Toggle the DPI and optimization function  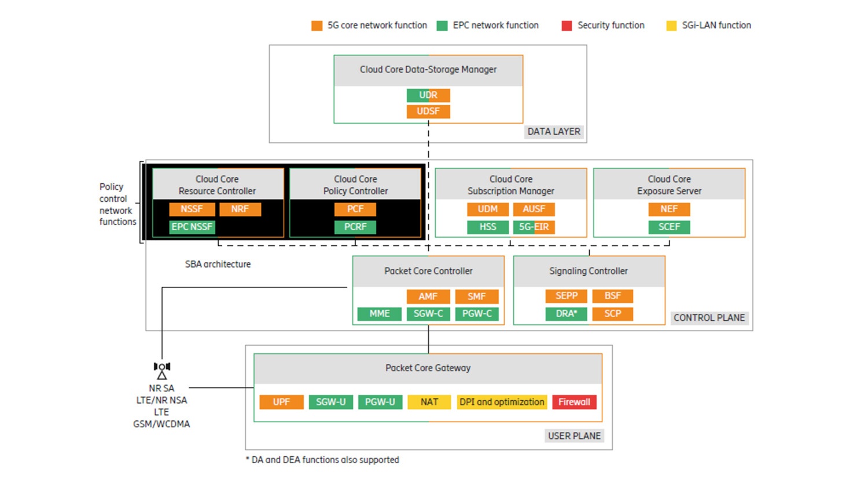501,402
